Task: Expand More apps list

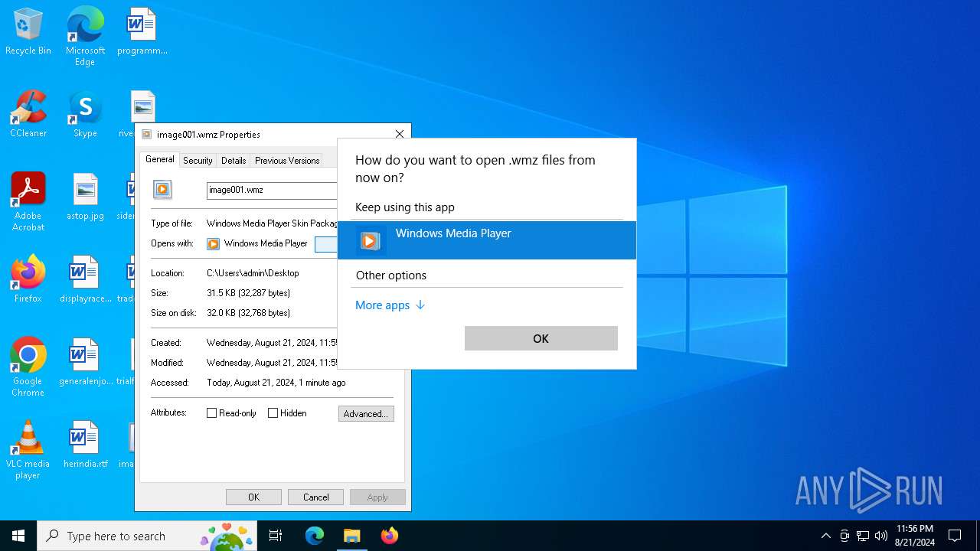Action: (390, 305)
